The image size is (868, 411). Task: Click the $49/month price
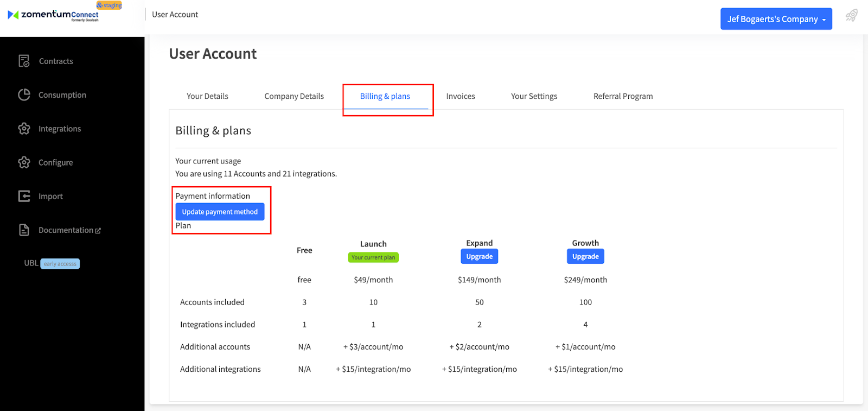click(373, 280)
